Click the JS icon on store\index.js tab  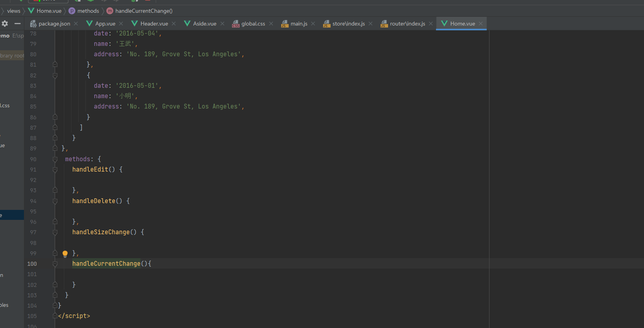[x=327, y=24]
